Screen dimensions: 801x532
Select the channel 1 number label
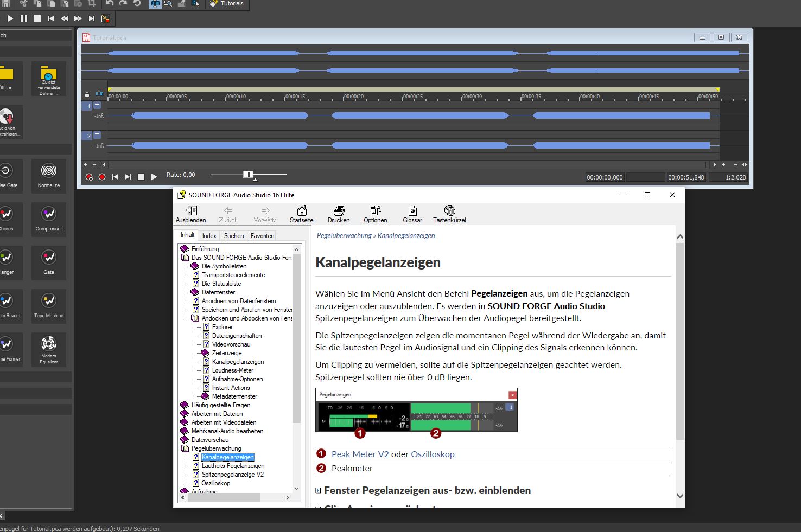coord(87,106)
